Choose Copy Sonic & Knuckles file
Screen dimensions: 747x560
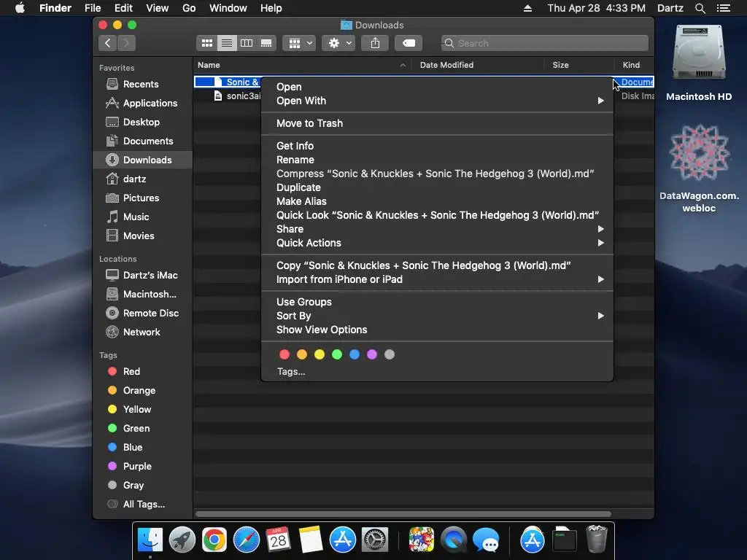[438, 265]
